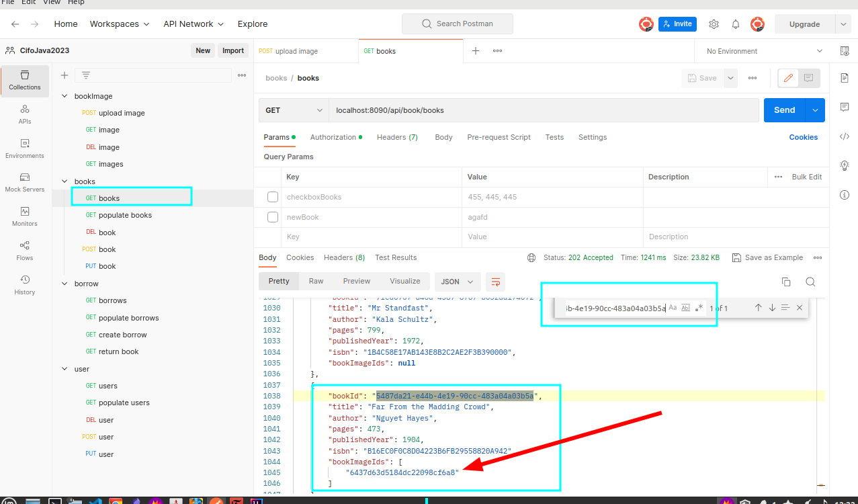Collapse the user collection folder
858x504 pixels.
[65, 369]
